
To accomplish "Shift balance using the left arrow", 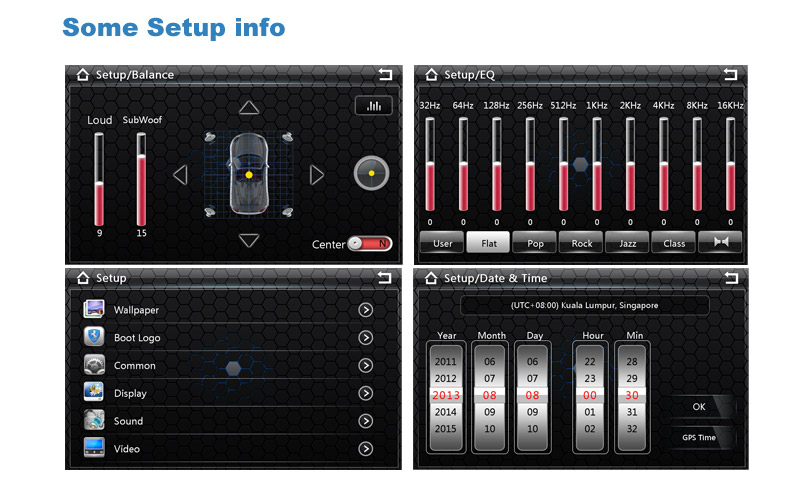I will coord(180,175).
